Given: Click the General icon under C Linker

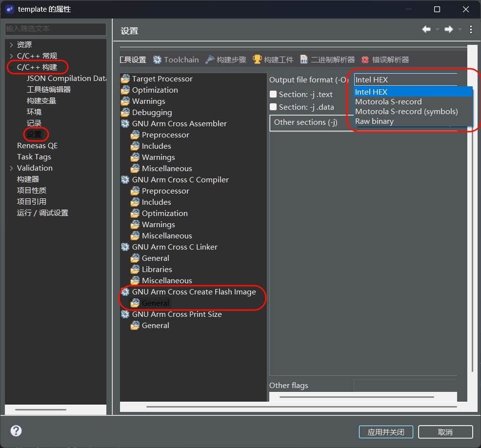Looking at the screenshot, I should (135, 258).
